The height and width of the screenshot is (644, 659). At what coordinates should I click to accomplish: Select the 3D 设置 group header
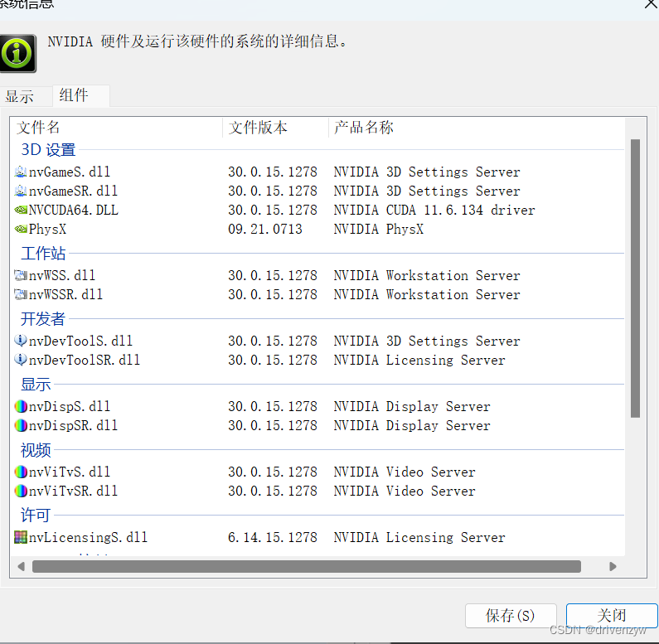click(x=48, y=150)
